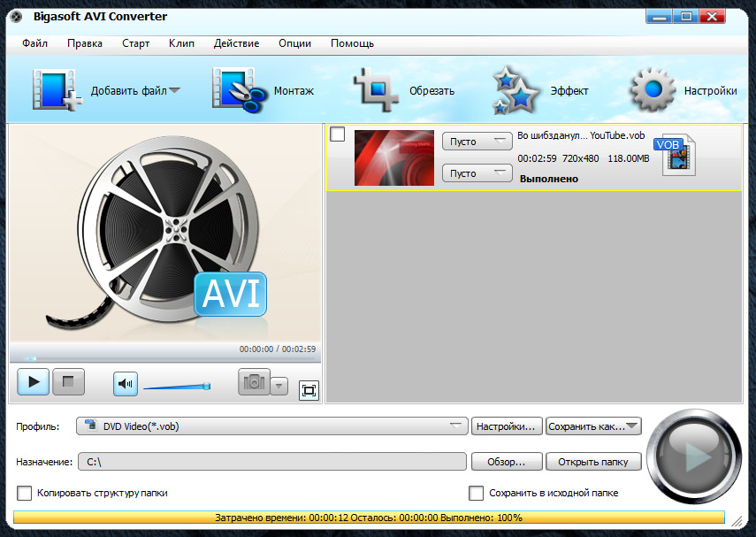Click the Назначение path field

coord(272,462)
